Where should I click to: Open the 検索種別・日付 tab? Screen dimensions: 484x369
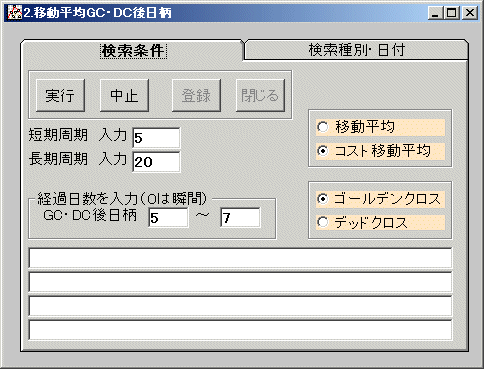tap(356, 50)
